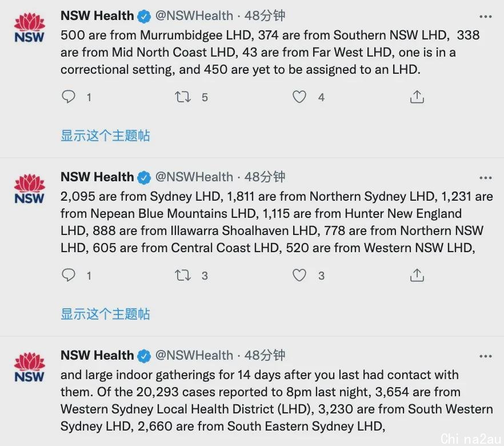Share the Sydney LHD cases tweet
The width and height of the screenshot is (504, 446).
[x=417, y=275]
